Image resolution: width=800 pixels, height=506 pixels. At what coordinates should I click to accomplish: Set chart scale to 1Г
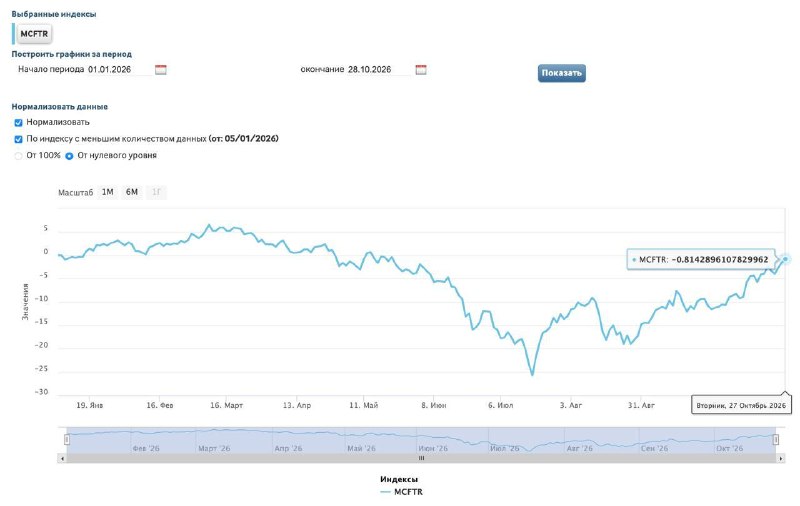(x=156, y=192)
